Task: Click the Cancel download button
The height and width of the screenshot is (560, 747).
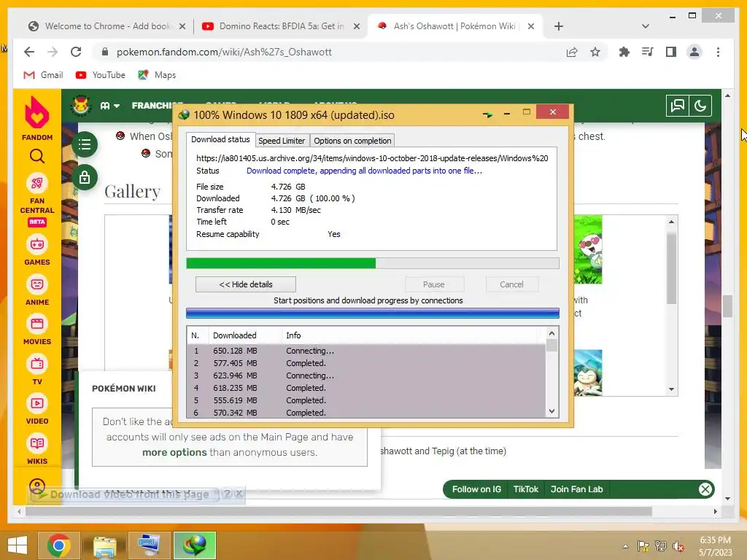Action: point(511,284)
